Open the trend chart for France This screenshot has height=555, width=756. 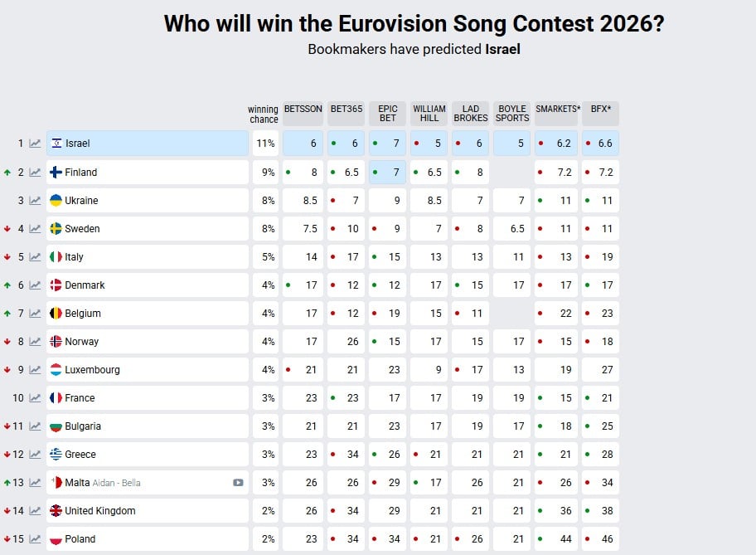[33, 398]
